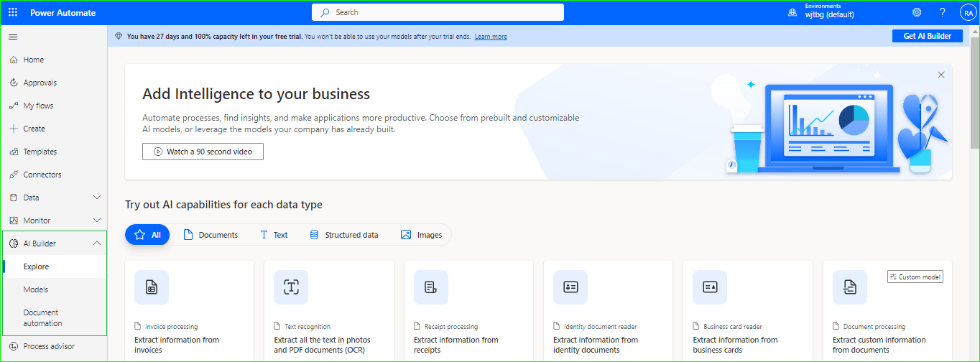The width and height of the screenshot is (980, 362).
Task: Click the My flows icon
Action: point(13,106)
